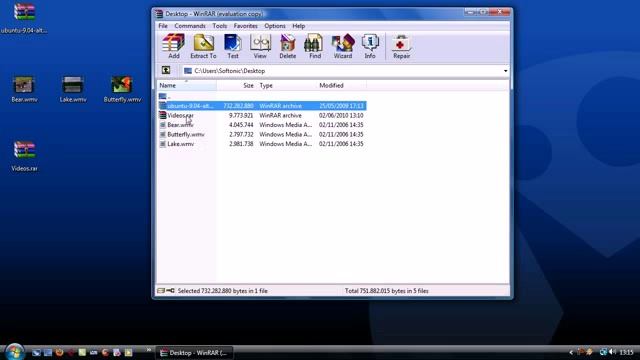Select ubuntu-9.04-alt desktop icon

[x=24, y=18]
